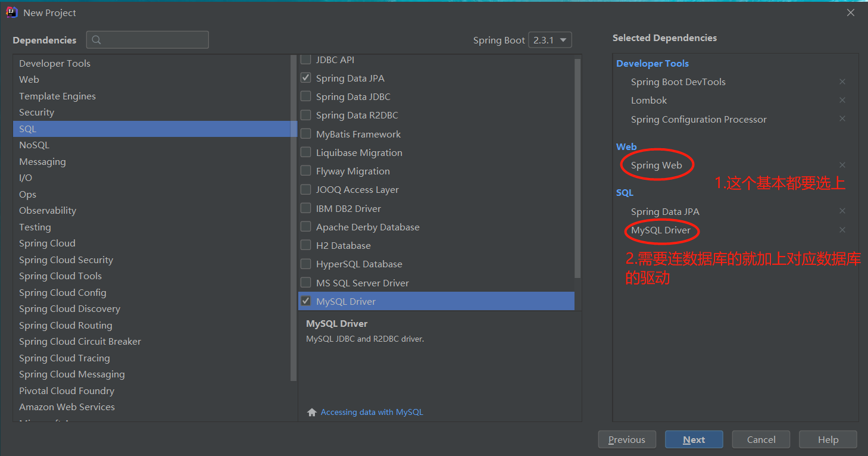Click the IntelliJ logo in title bar
The height and width of the screenshot is (456, 868).
(11, 13)
